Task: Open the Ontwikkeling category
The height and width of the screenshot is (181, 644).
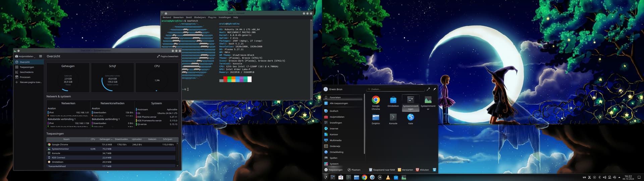Action: [343, 152]
